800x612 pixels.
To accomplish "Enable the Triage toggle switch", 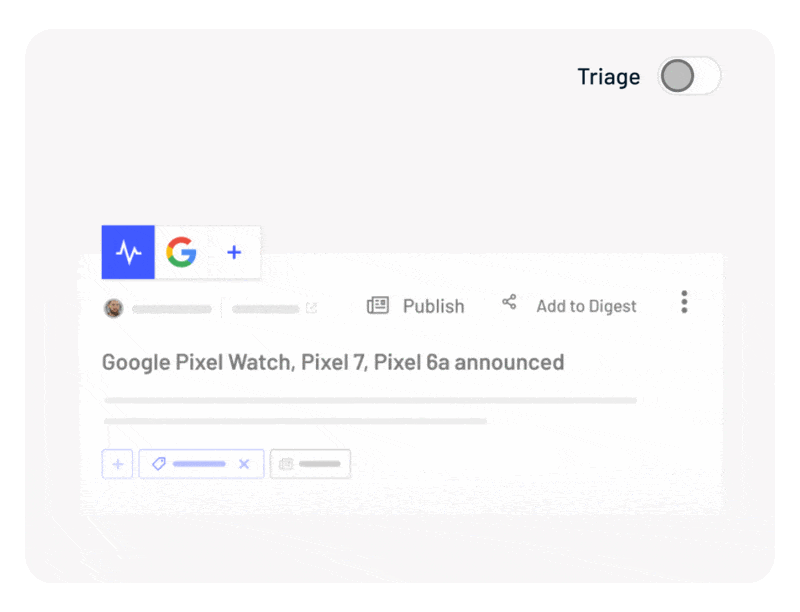I will (689, 76).
